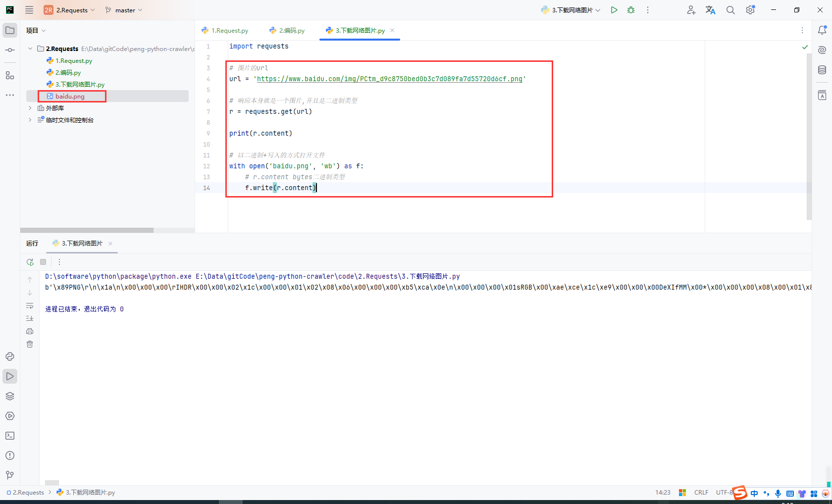Expand the 外部库 node
The width and height of the screenshot is (832, 504).
30,108
